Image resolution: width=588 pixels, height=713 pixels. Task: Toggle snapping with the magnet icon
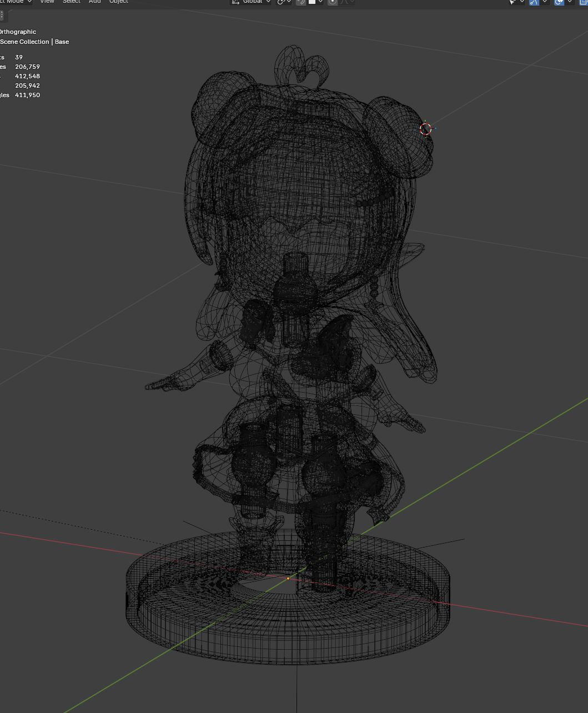coord(301,2)
